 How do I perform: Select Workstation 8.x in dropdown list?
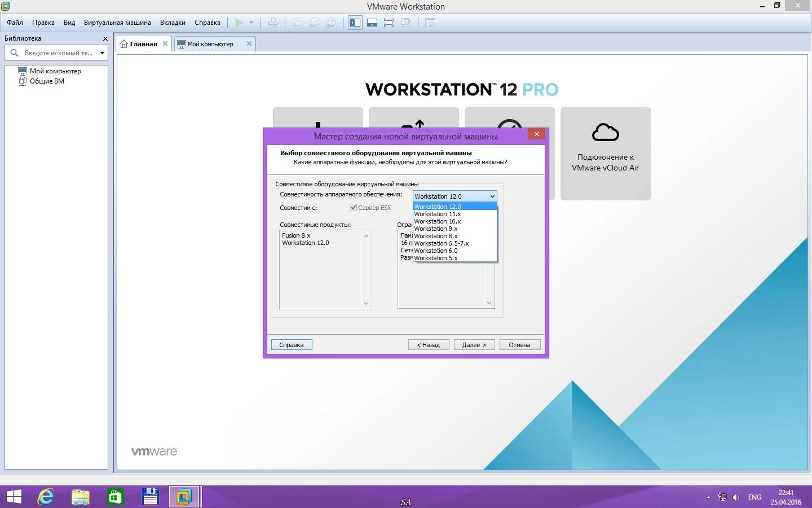[454, 236]
